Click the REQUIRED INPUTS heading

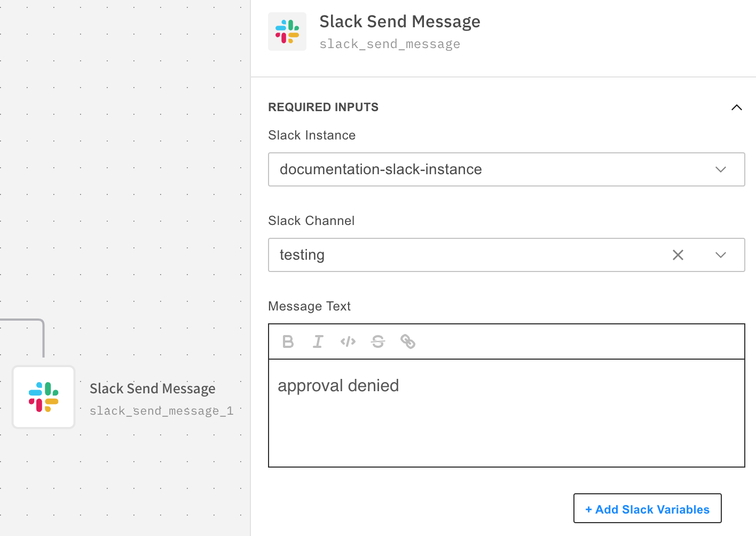tap(323, 107)
